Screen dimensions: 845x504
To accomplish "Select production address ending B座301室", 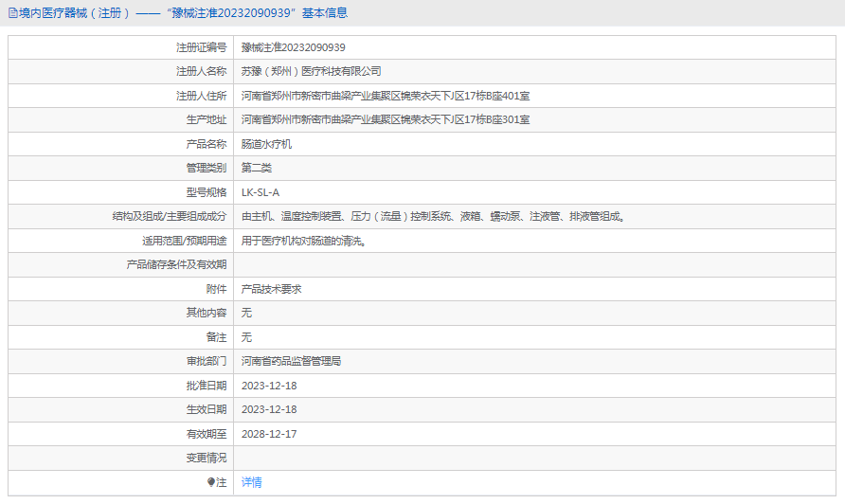I will point(386,119).
